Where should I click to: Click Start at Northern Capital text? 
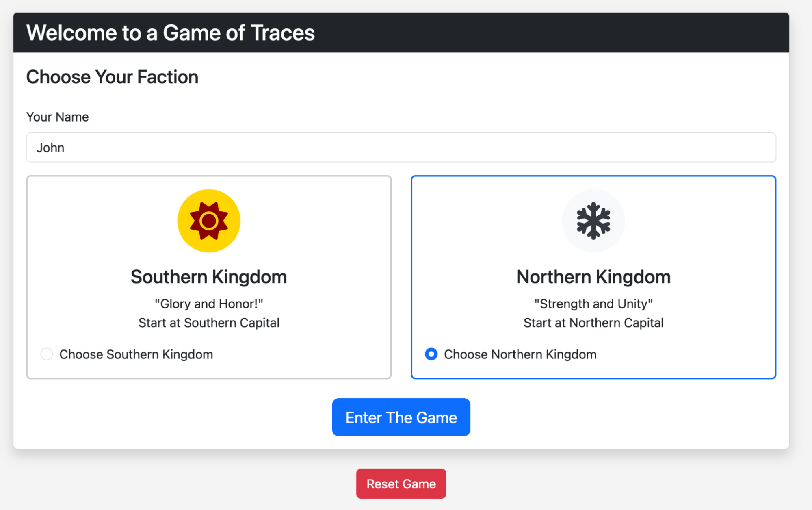click(593, 322)
